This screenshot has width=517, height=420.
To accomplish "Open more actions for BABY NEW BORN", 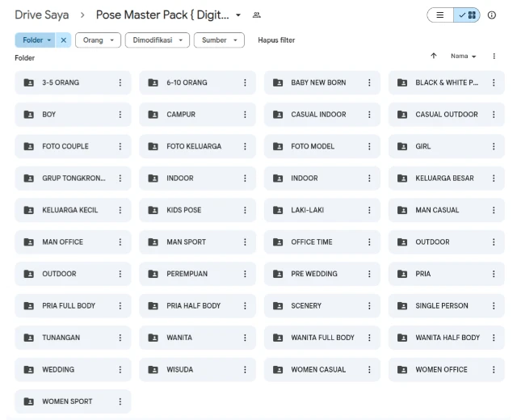I will pyautogui.click(x=369, y=82).
